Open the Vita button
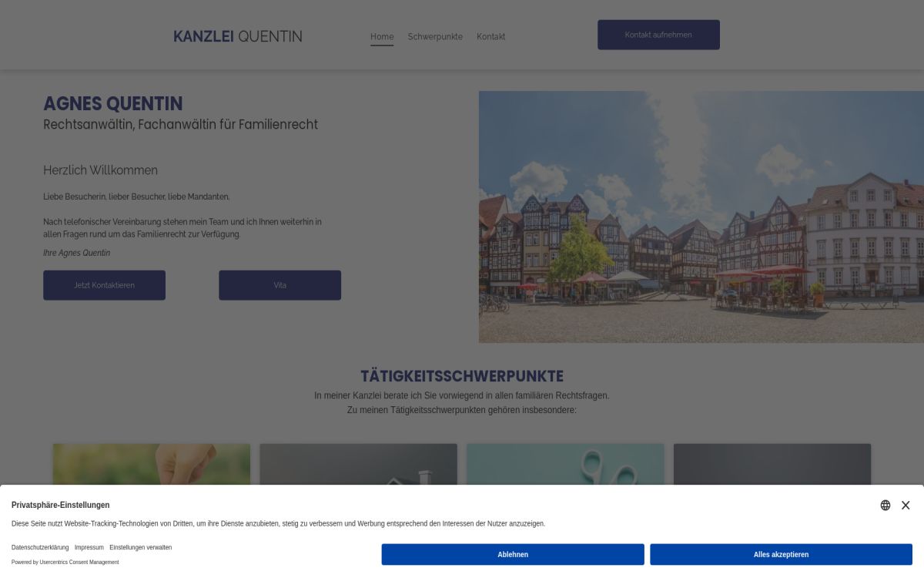Viewport: 924px width, 578px height. [x=280, y=285]
